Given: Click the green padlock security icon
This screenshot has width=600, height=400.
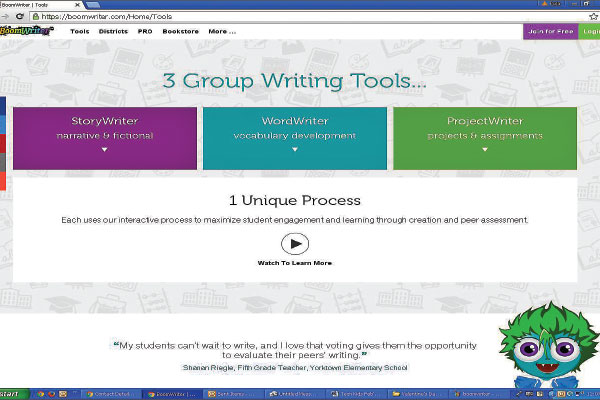Looking at the screenshot, I should coord(36,16).
